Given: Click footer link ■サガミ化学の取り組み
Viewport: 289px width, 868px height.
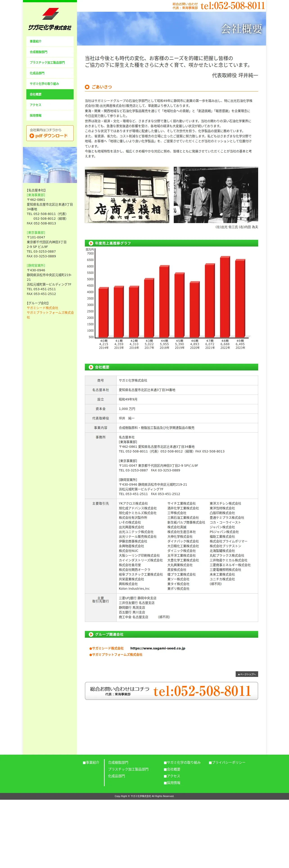Looking at the screenshot, I should coord(182,763).
